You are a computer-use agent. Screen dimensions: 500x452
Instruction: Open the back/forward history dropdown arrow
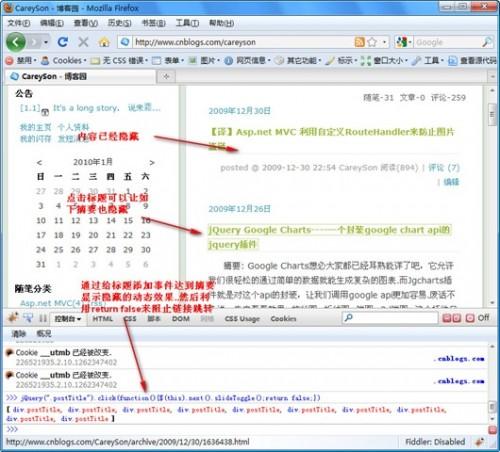tap(46, 42)
